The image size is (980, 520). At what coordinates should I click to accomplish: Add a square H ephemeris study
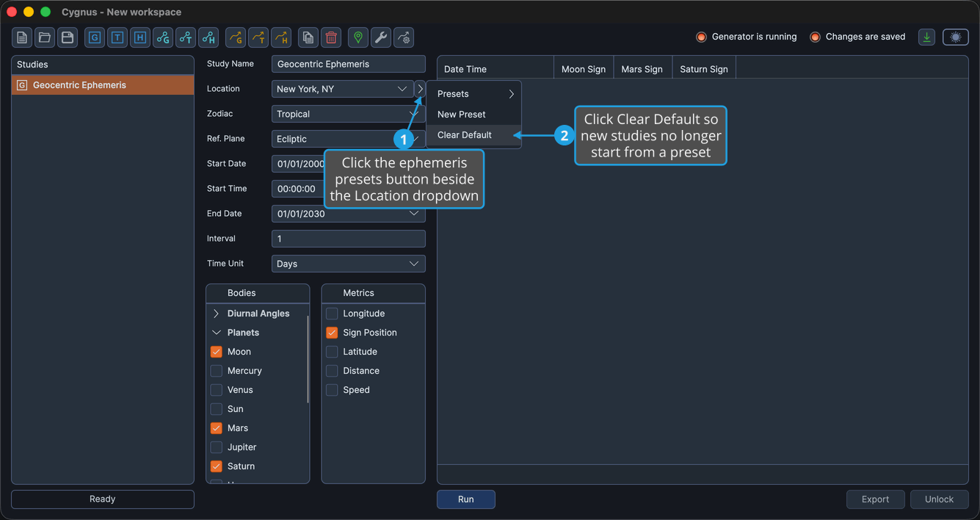click(140, 37)
